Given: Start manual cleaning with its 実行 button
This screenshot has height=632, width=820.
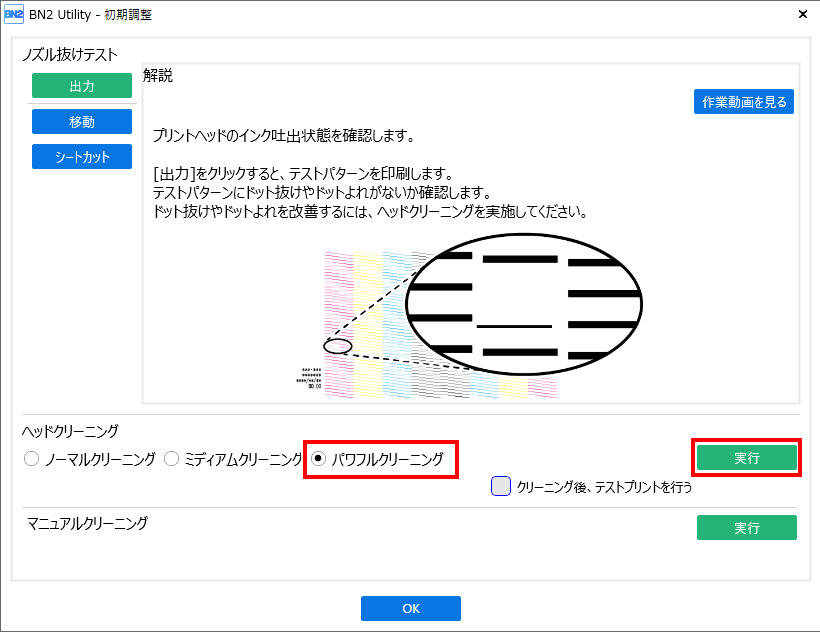Looking at the screenshot, I should click(746, 527).
